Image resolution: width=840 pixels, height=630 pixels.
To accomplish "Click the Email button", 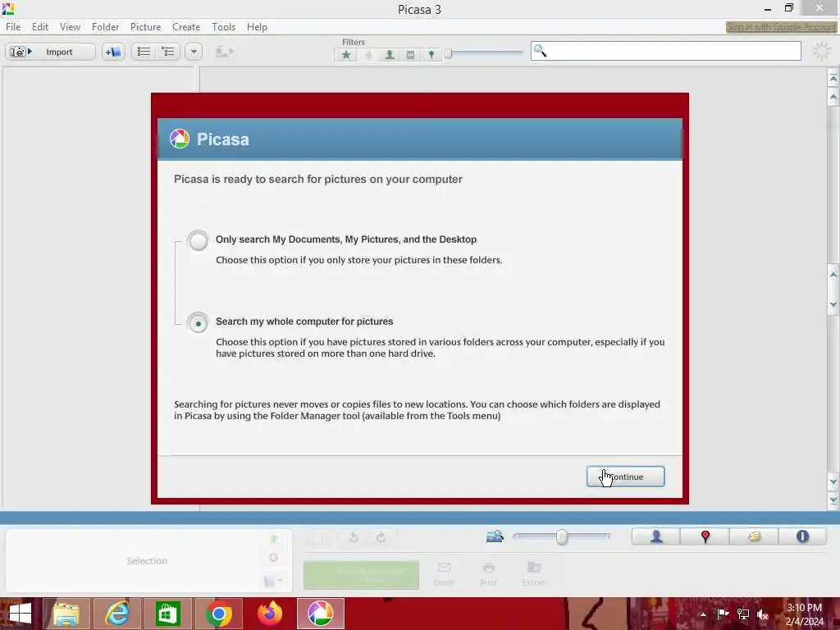I will [444, 574].
